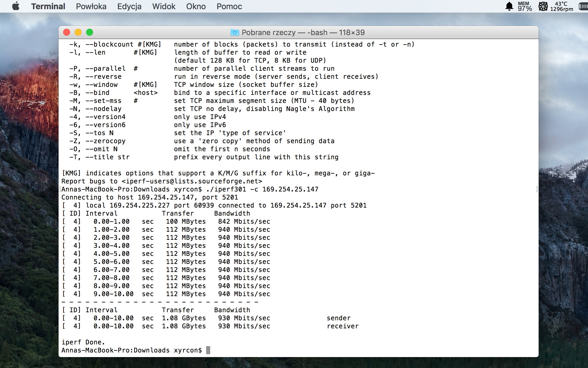Click '930 Mbits/sec' in receiver row
Image resolution: width=588 pixels, height=368 pixels.
(x=244, y=326)
